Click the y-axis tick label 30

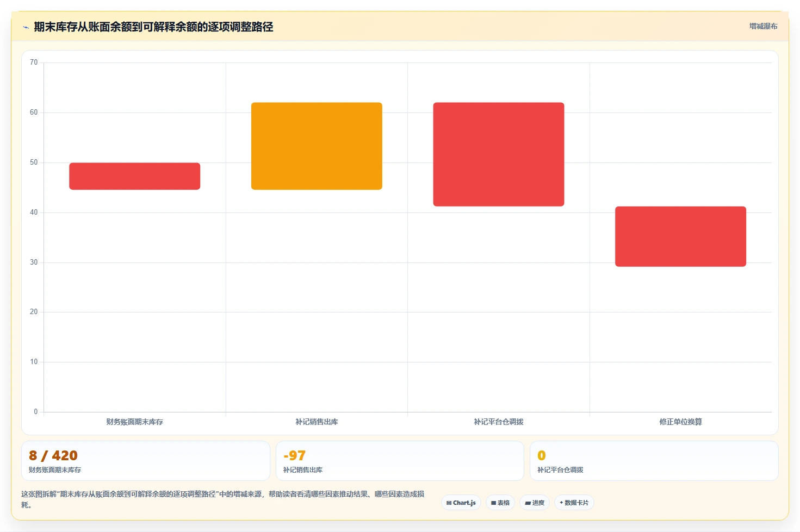tap(34, 262)
